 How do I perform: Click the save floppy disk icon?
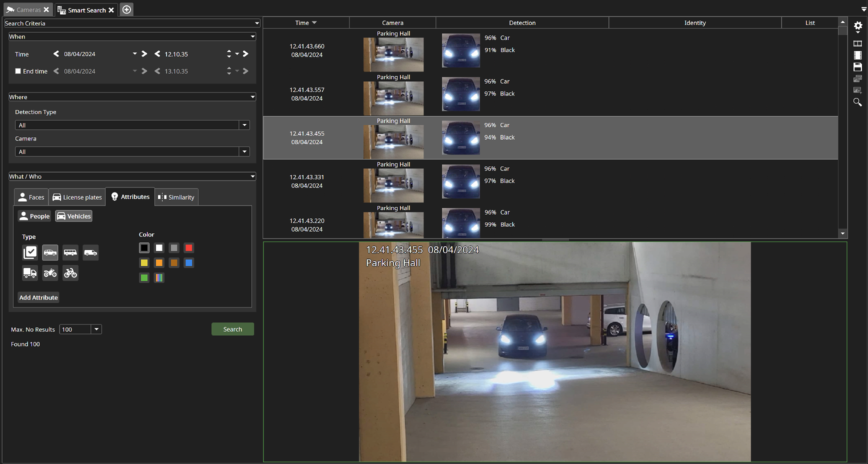coord(857,67)
